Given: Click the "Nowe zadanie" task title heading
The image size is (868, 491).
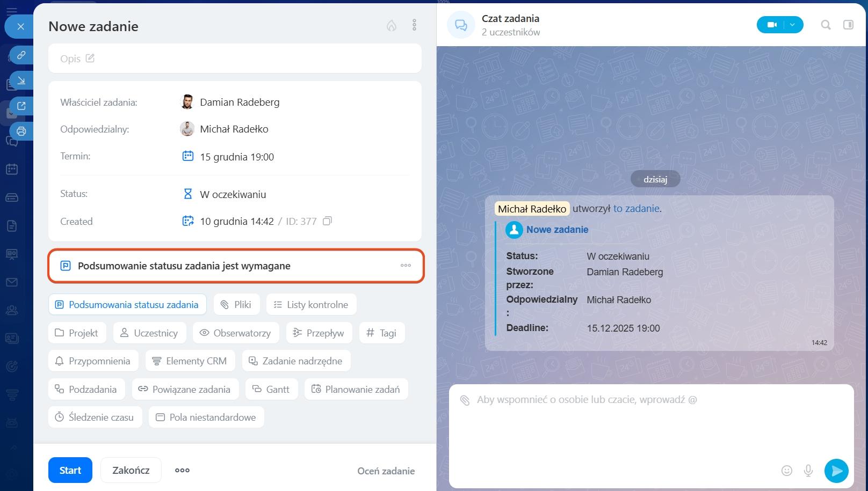Looking at the screenshot, I should pos(93,26).
